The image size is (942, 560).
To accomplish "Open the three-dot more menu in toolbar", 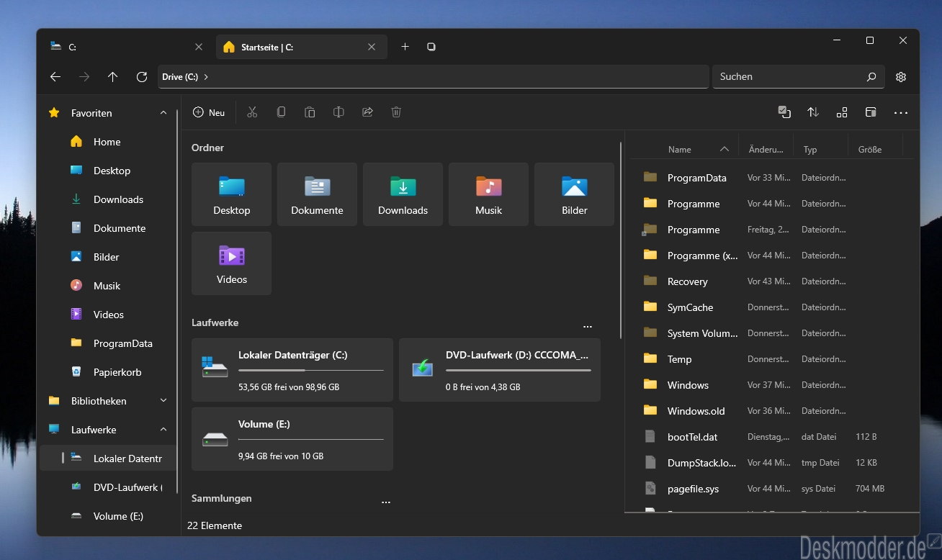I will tap(901, 113).
